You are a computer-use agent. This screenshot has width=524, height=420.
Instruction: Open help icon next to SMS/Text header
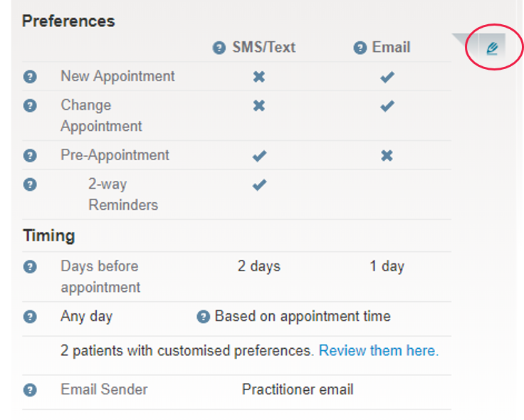pyautogui.click(x=219, y=48)
